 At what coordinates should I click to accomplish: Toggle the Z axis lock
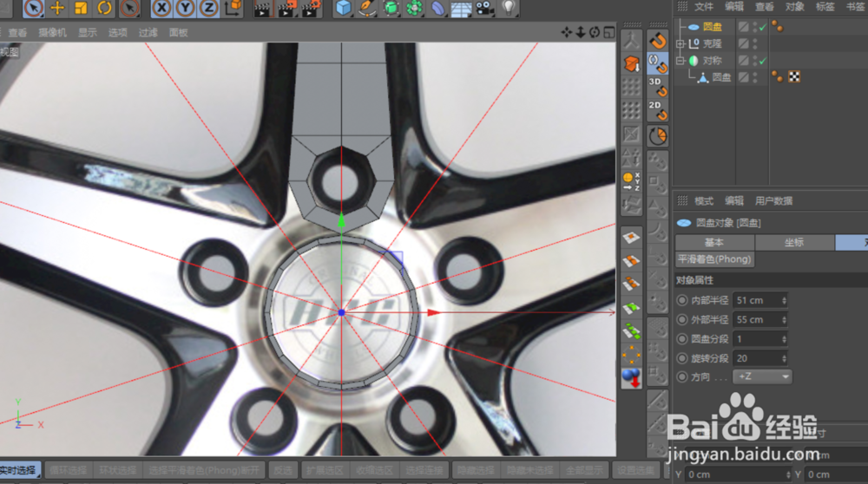(208, 8)
